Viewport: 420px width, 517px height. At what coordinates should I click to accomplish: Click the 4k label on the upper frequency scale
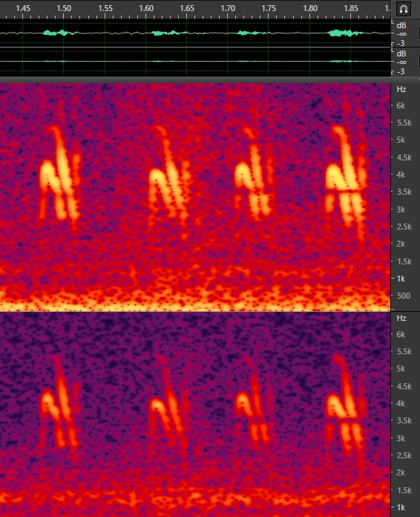(x=401, y=175)
